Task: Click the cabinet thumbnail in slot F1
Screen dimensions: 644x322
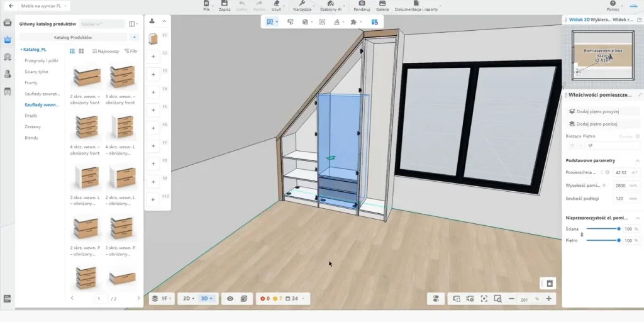Action: click(x=153, y=38)
